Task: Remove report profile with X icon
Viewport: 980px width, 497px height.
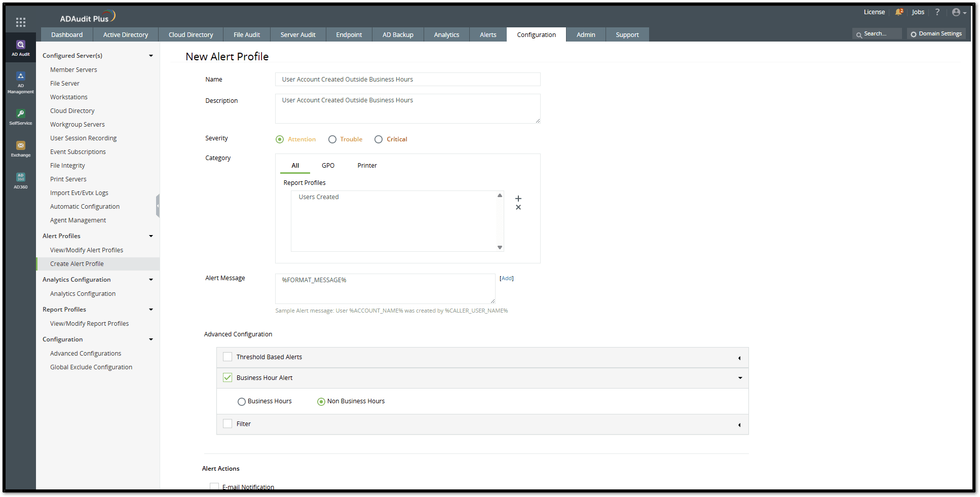Action: click(518, 207)
